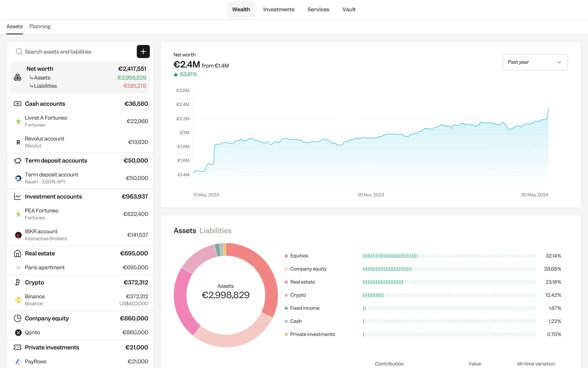Image resolution: width=588 pixels, height=368 pixels.
Task: Click the Fixed income green legend dot
Action: [x=286, y=308]
